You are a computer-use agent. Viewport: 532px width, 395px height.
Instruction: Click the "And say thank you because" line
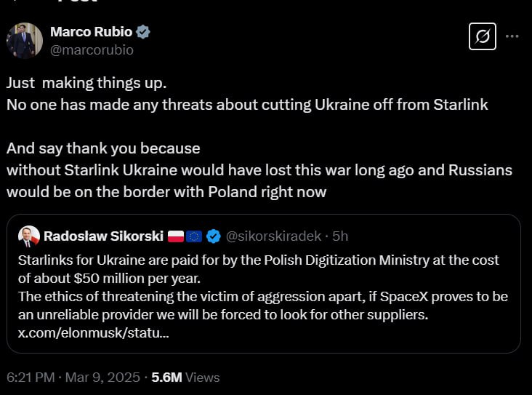point(103,148)
